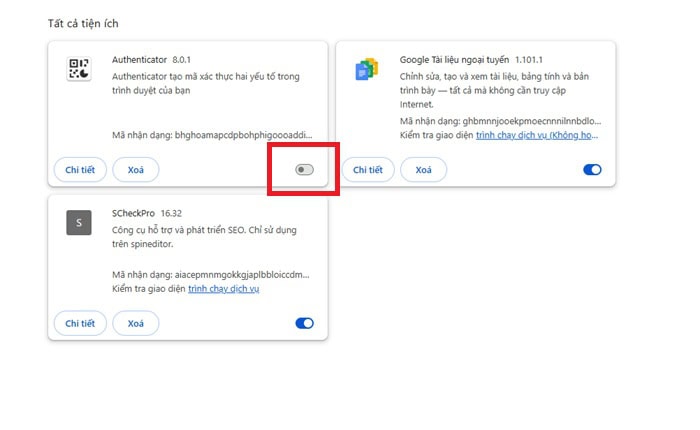Click the Tất cả tiện ích heading
Screen dimensions: 700x430
(x=89, y=22)
